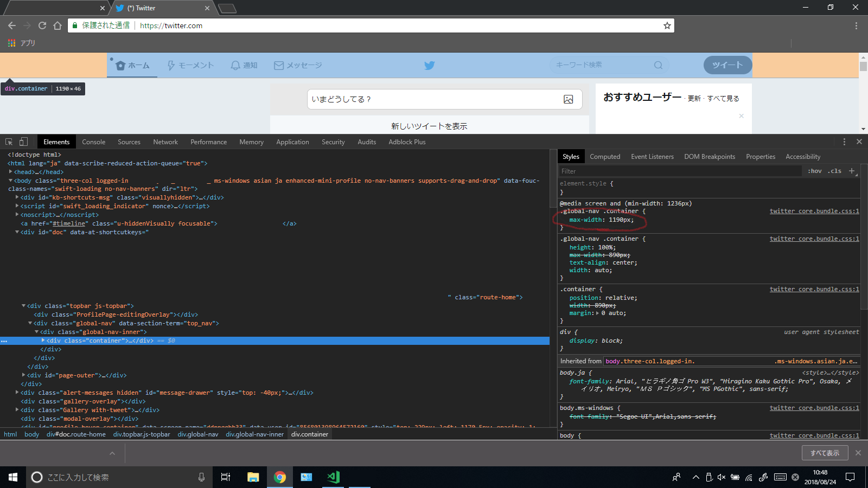Select the inspect element tool in DevTools
Image resolution: width=868 pixels, height=488 pixels.
[8, 142]
